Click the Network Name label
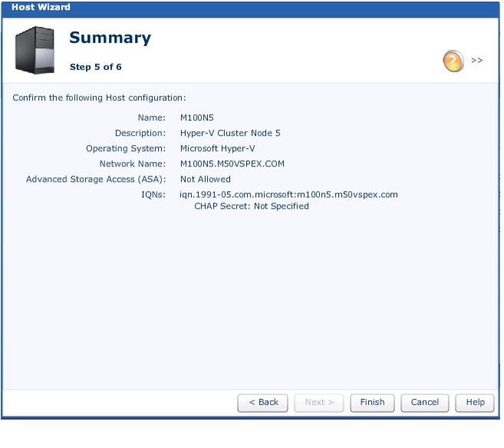The width and height of the screenshot is (504, 448). click(x=133, y=164)
